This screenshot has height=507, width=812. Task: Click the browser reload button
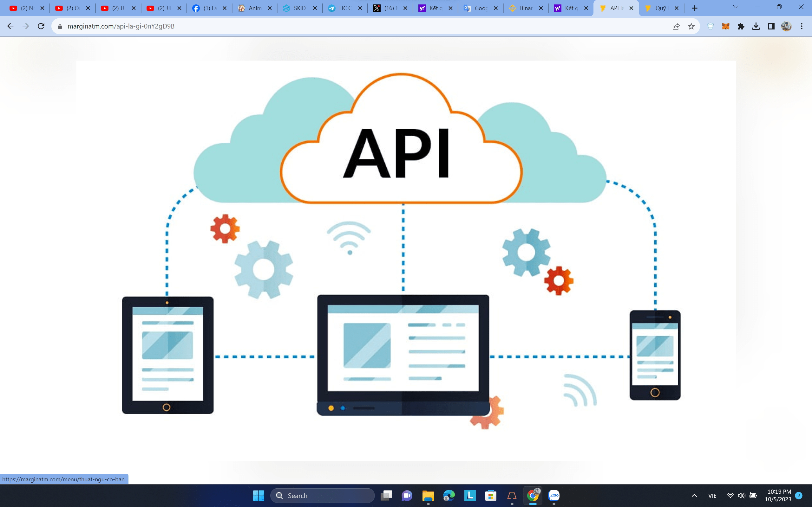tap(41, 26)
